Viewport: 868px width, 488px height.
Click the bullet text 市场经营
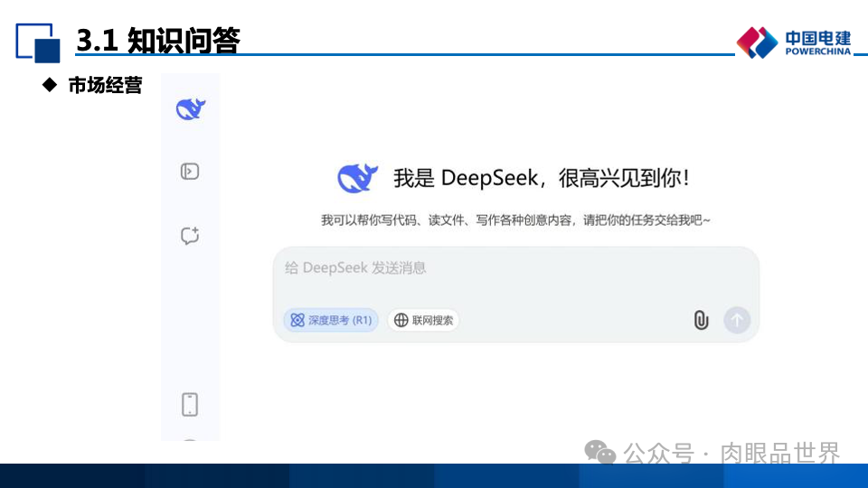pos(105,85)
